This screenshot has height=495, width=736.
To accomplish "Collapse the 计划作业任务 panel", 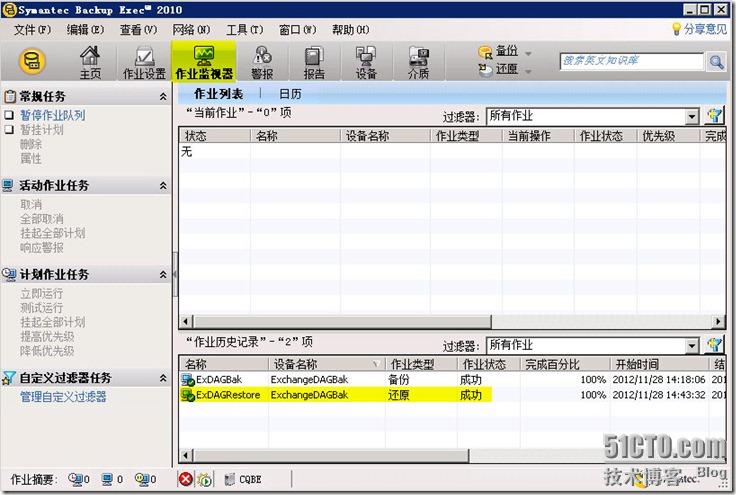I will [163, 274].
